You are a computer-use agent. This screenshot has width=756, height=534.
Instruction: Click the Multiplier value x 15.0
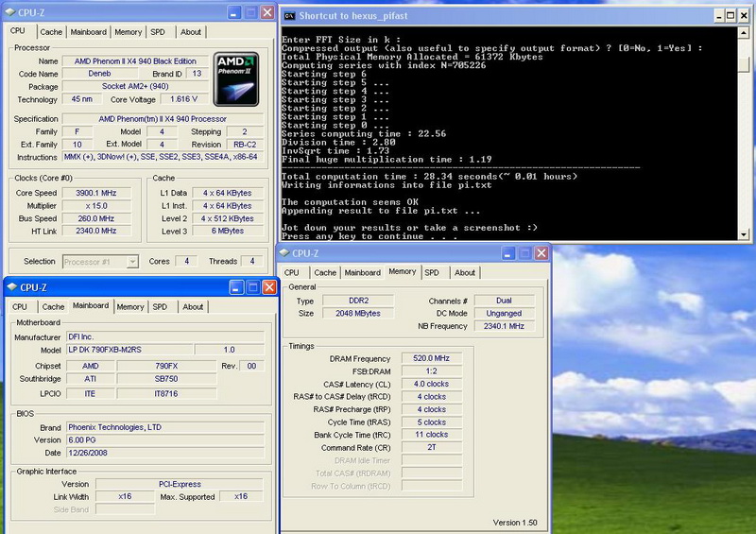[x=96, y=206]
